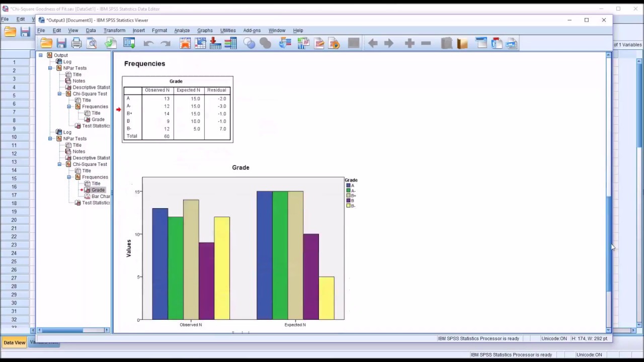The width and height of the screenshot is (644, 362).
Task: Collapse the first NPar Tests node
Action: pos(50,68)
